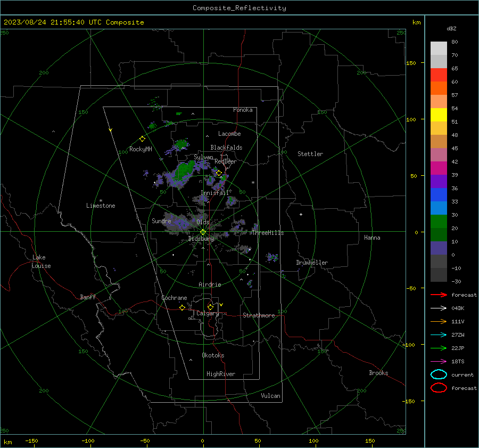Click the Blackfalds city label

click(x=226, y=148)
